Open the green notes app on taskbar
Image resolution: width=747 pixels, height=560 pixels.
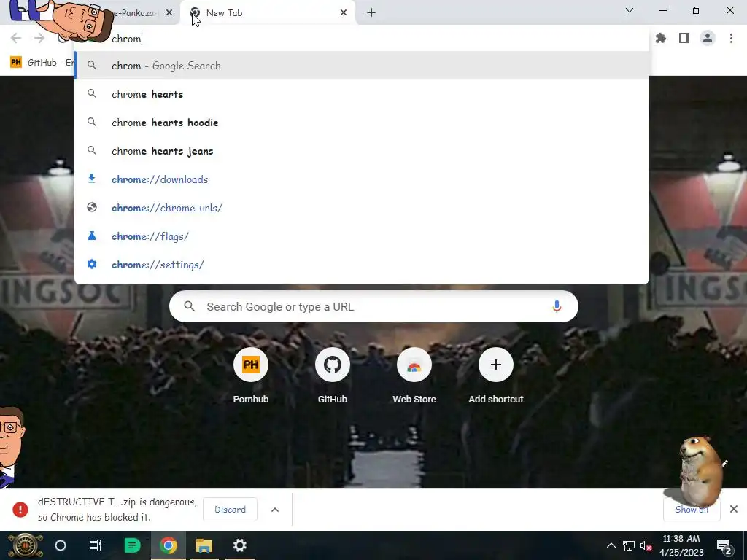[132, 545]
